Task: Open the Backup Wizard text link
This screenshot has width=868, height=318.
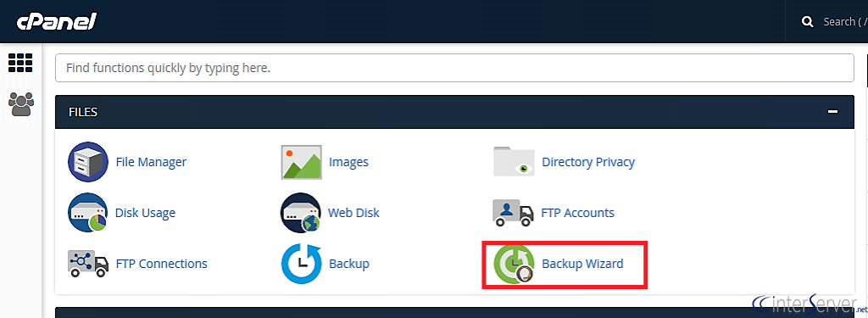Action: point(582,264)
